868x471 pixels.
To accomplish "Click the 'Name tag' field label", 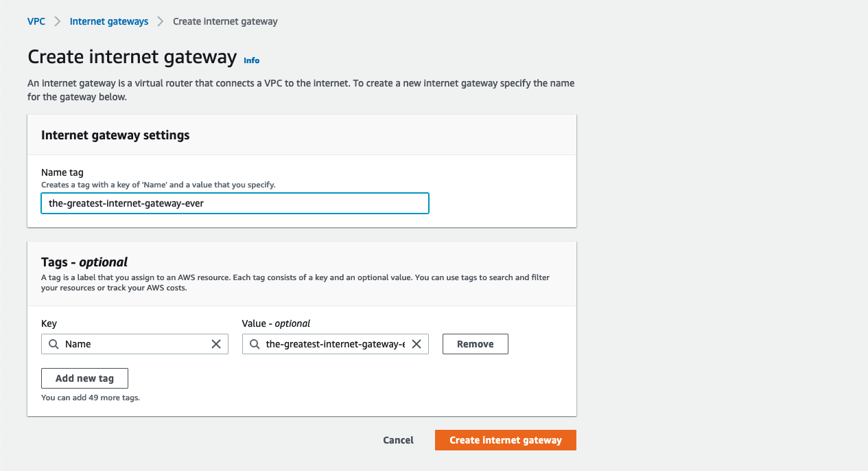I will point(62,173).
